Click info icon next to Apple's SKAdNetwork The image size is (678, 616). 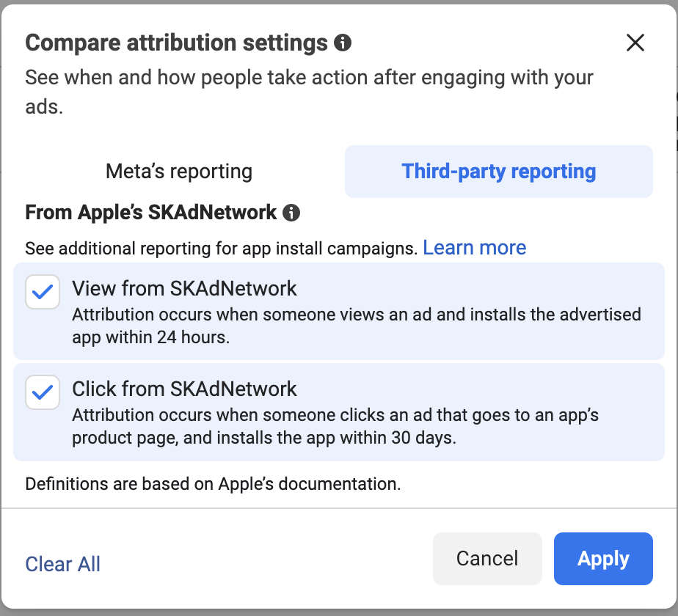[x=291, y=212]
